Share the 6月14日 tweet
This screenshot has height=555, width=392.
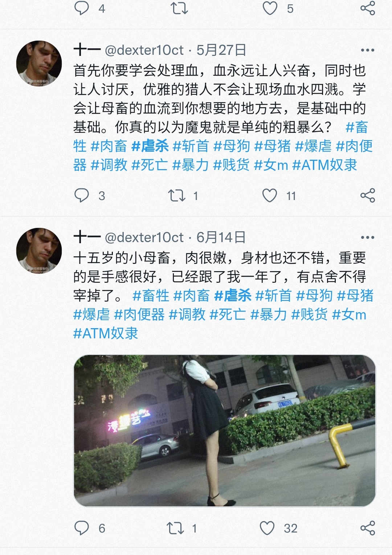click(x=367, y=528)
